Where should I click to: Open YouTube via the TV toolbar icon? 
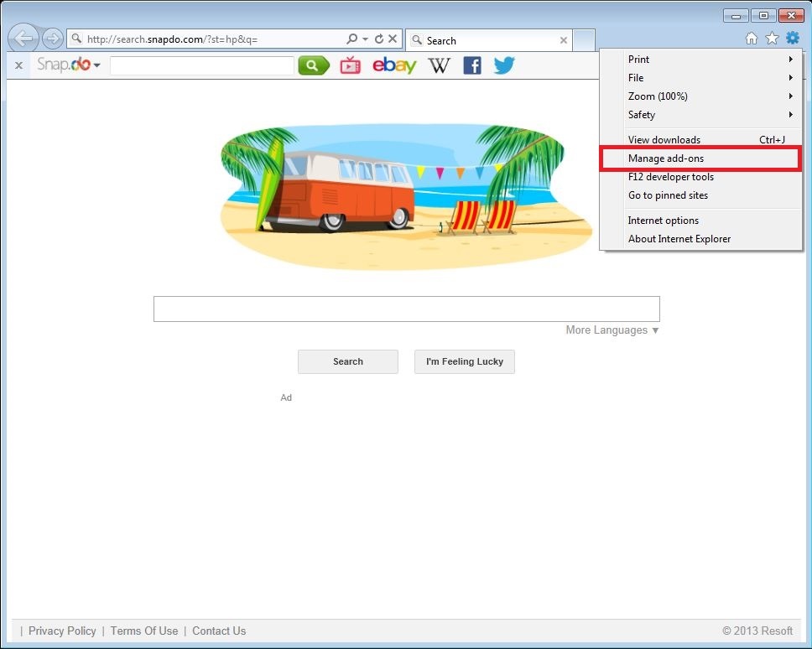point(351,65)
